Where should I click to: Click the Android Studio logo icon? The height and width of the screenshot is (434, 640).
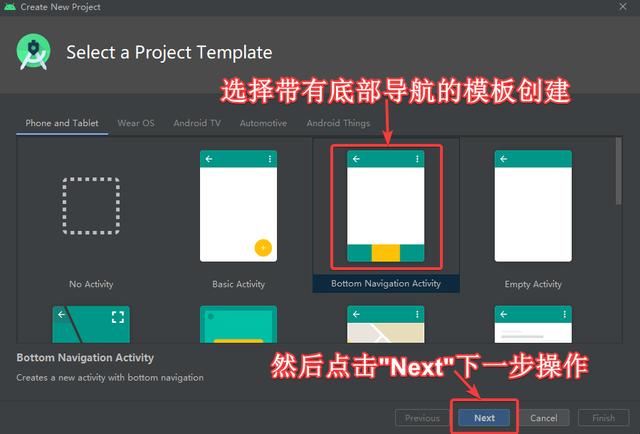click(x=33, y=51)
